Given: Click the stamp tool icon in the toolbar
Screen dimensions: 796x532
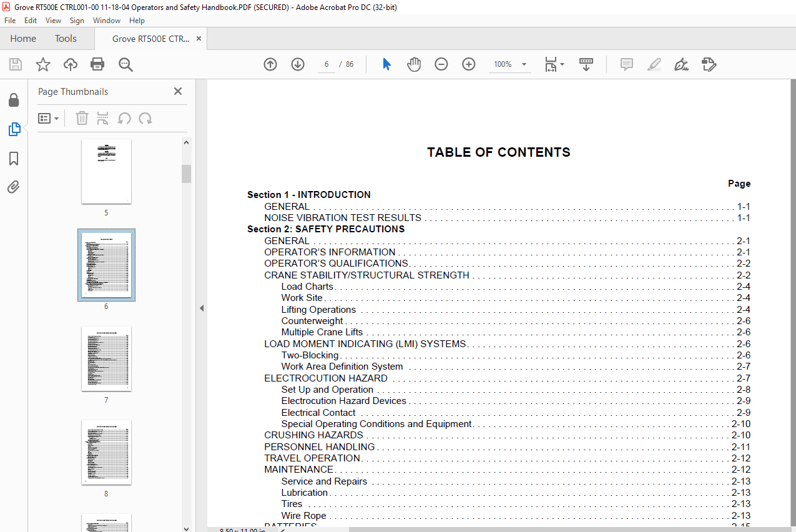Looking at the screenshot, I should point(709,64).
